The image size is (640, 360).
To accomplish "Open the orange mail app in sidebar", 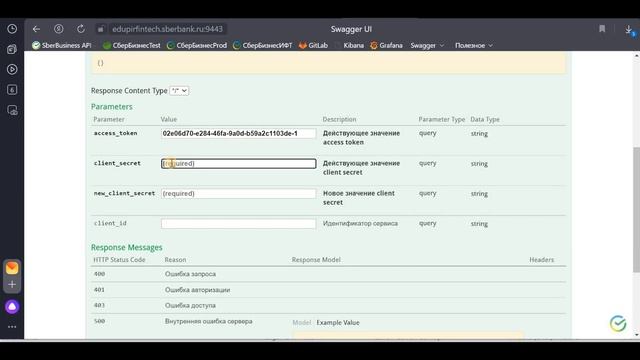I will pyautogui.click(x=12, y=268).
